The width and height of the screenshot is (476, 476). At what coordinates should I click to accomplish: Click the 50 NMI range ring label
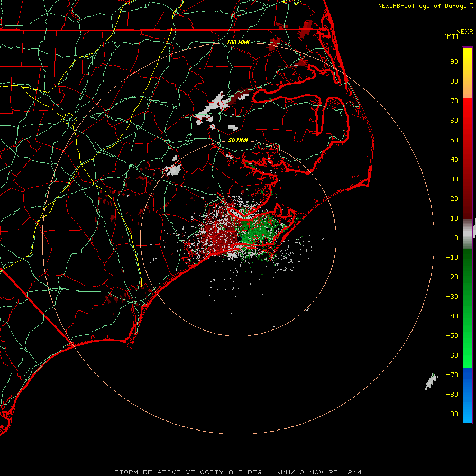pyautogui.click(x=238, y=140)
